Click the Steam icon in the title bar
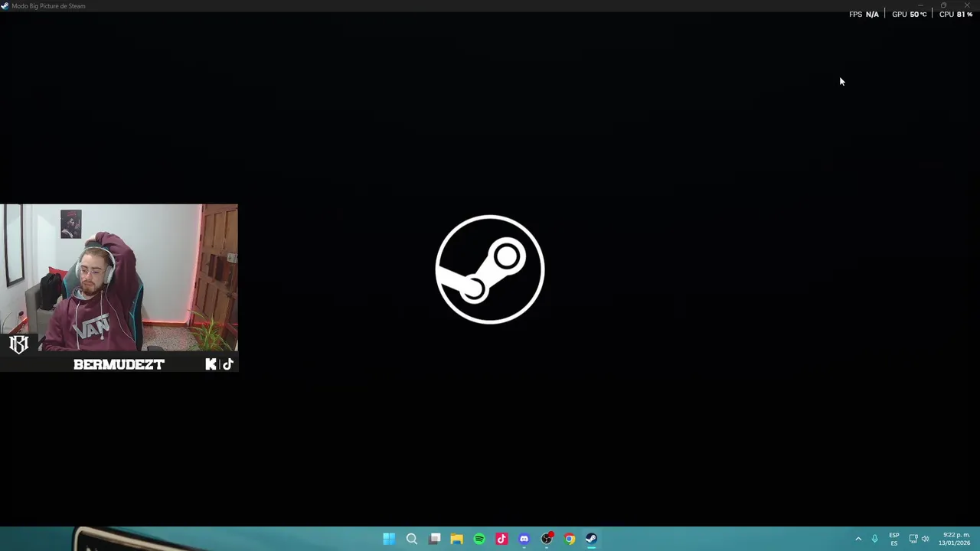 (x=5, y=5)
